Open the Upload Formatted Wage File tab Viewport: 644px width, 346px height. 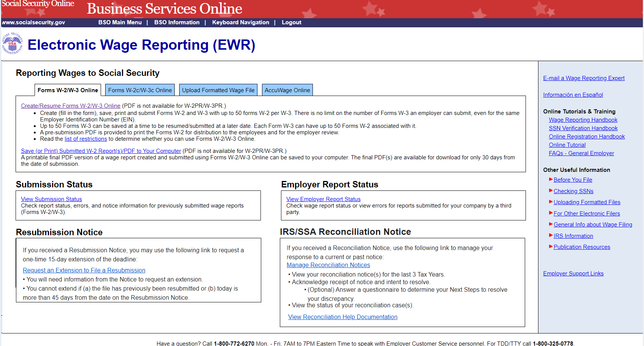[218, 90]
